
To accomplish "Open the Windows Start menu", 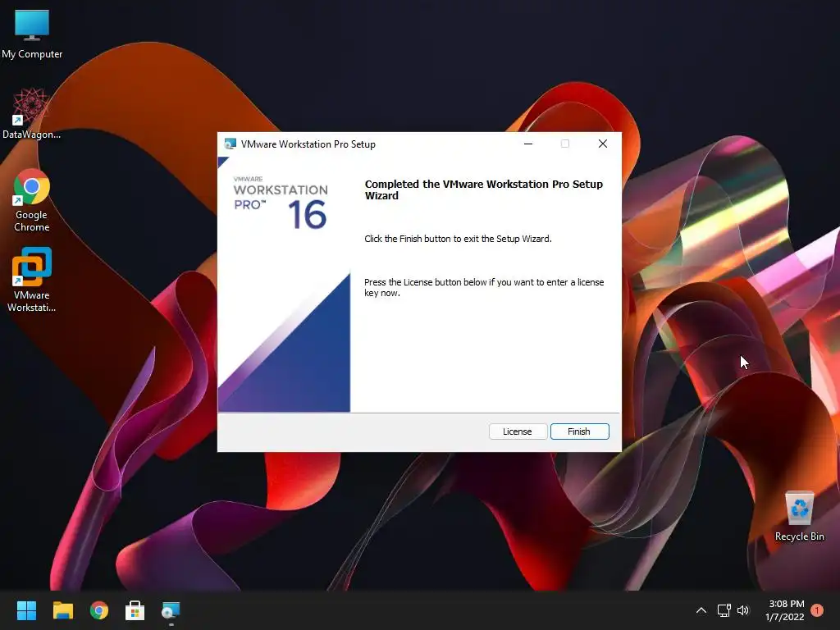I will [x=26, y=610].
